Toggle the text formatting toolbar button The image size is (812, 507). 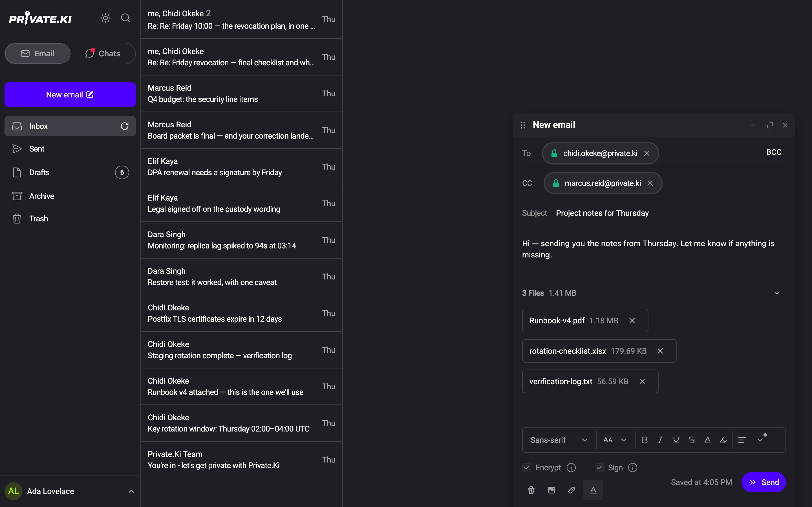[x=593, y=490]
